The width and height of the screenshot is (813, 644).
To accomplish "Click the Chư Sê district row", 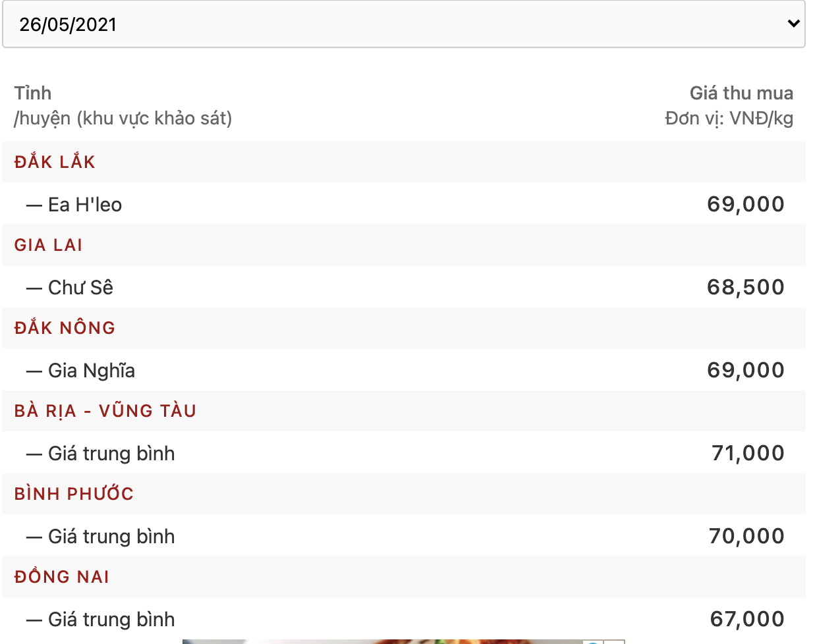I will (x=403, y=287).
